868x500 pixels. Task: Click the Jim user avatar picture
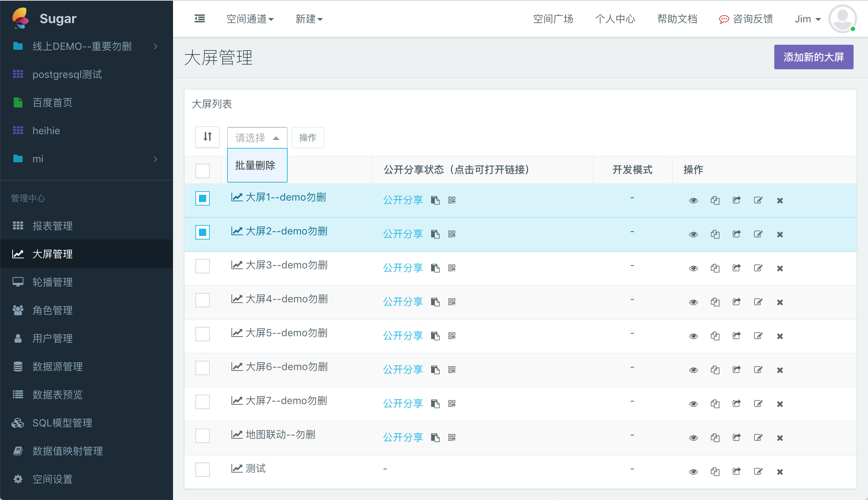[x=842, y=19]
